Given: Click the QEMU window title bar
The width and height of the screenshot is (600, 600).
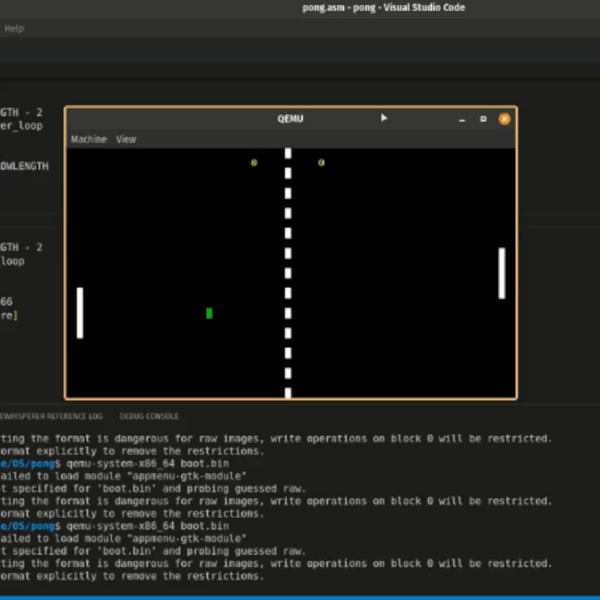Looking at the screenshot, I should tap(290, 119).
